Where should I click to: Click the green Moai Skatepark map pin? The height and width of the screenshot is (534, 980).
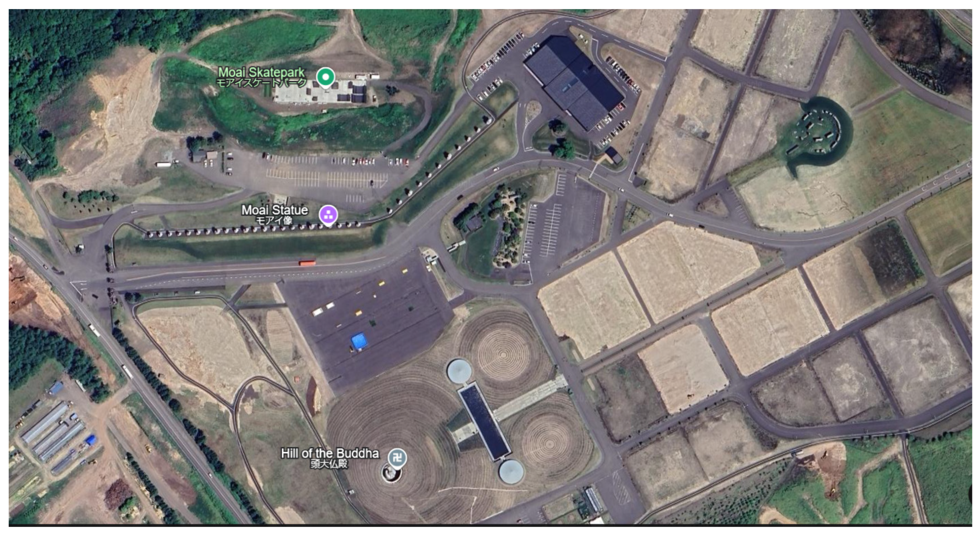pos(326,77)
